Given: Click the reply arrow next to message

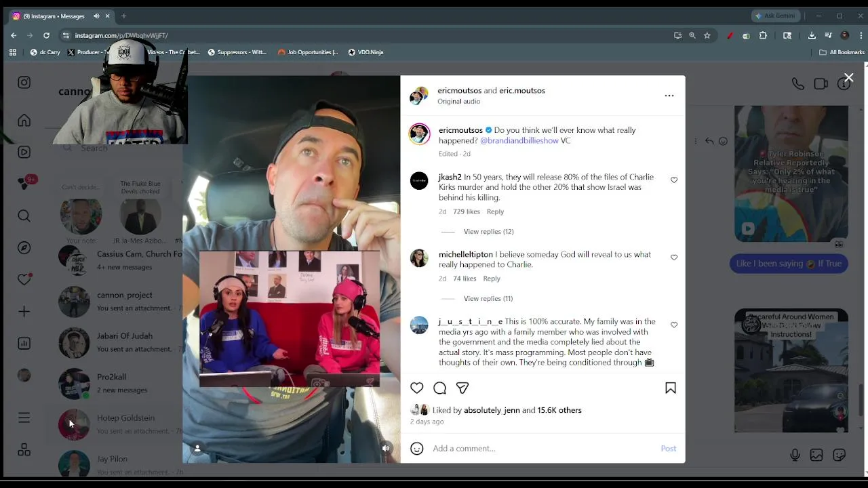Looking at the screenshot, I should 709,141.
